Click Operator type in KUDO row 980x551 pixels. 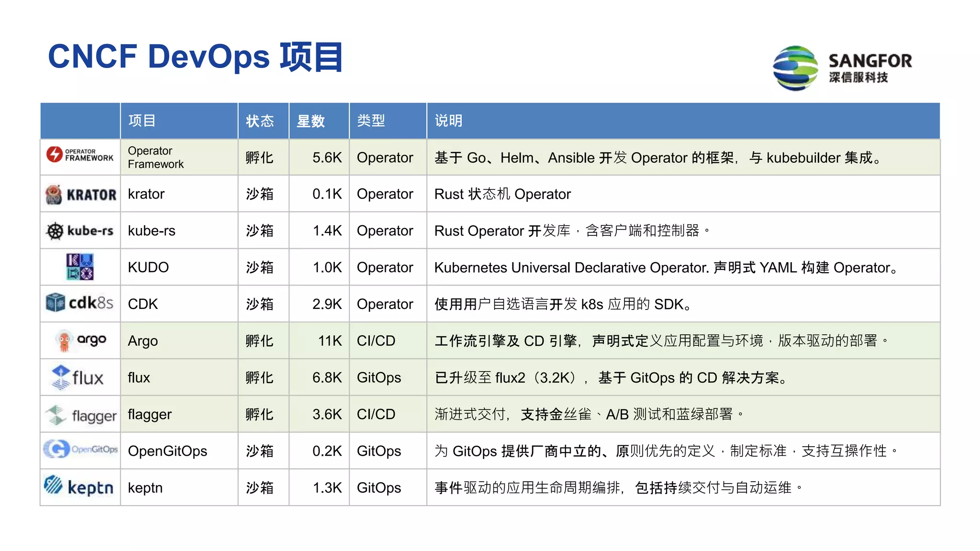coord(385,268)
